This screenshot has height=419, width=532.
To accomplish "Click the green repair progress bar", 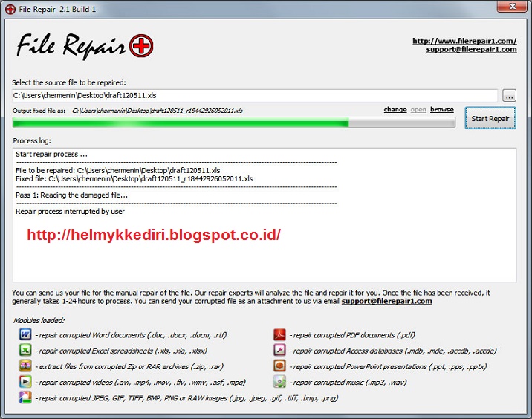I will (x=234, y=122).
